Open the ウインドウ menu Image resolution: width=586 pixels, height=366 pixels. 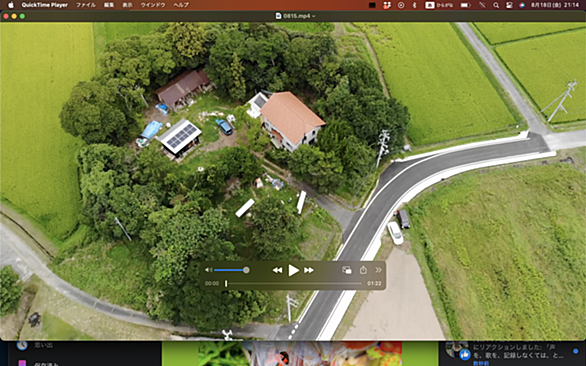[x=153, y=5]
